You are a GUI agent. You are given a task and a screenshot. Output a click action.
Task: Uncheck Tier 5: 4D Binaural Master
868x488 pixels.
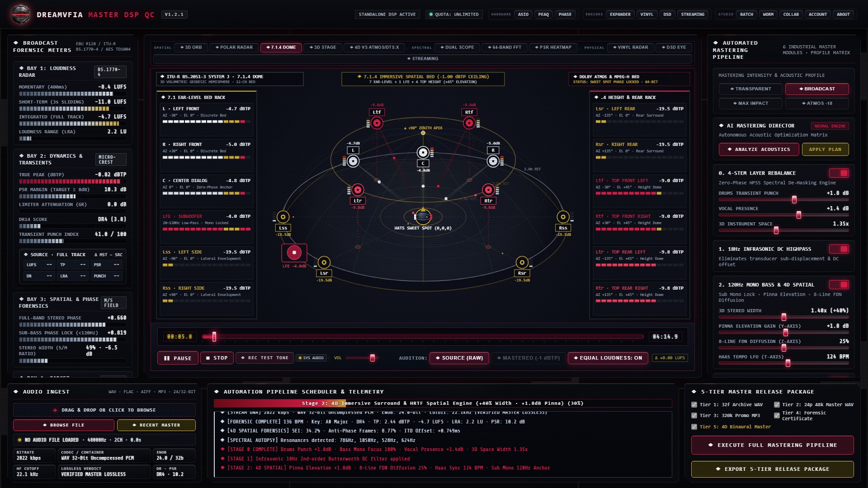click(694, 427)
